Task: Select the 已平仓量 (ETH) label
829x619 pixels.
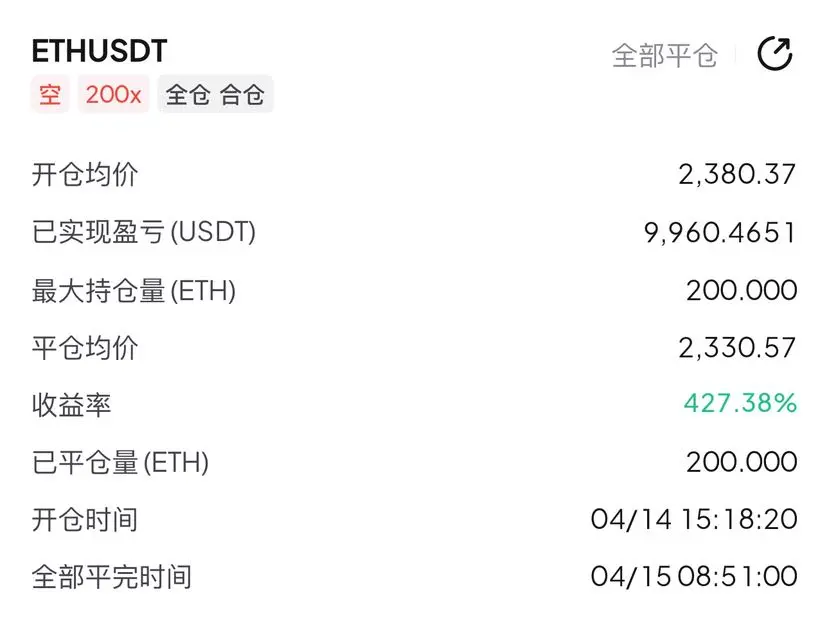Action: coord(121,463)
